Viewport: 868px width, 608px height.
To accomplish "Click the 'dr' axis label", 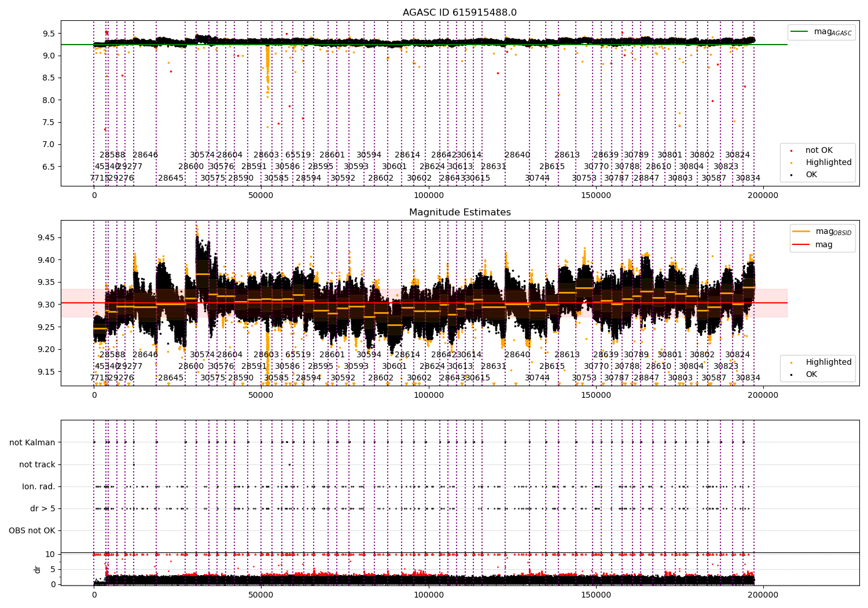I will tap(38, 569).
